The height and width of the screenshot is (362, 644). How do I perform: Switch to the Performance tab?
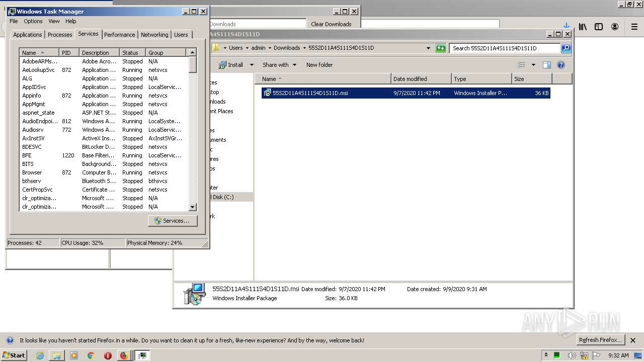coord(120,35)
